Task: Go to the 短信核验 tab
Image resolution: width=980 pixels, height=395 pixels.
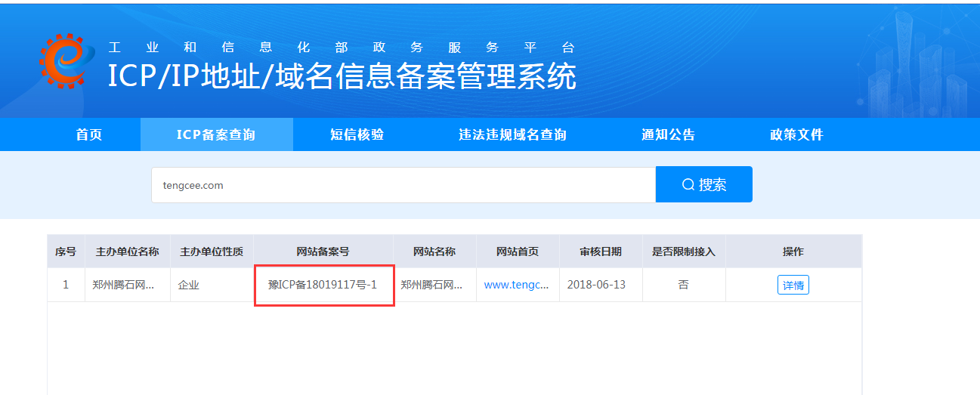Action: pos(357,135)
